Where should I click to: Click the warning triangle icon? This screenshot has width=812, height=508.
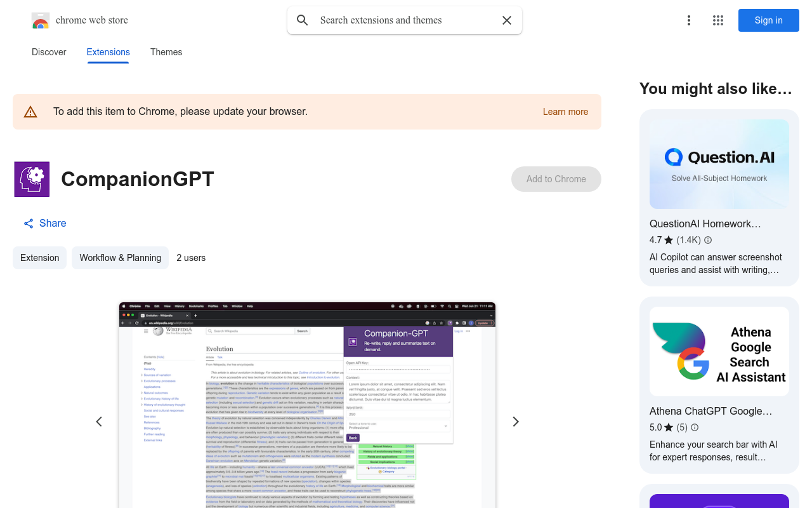point(30,112)
